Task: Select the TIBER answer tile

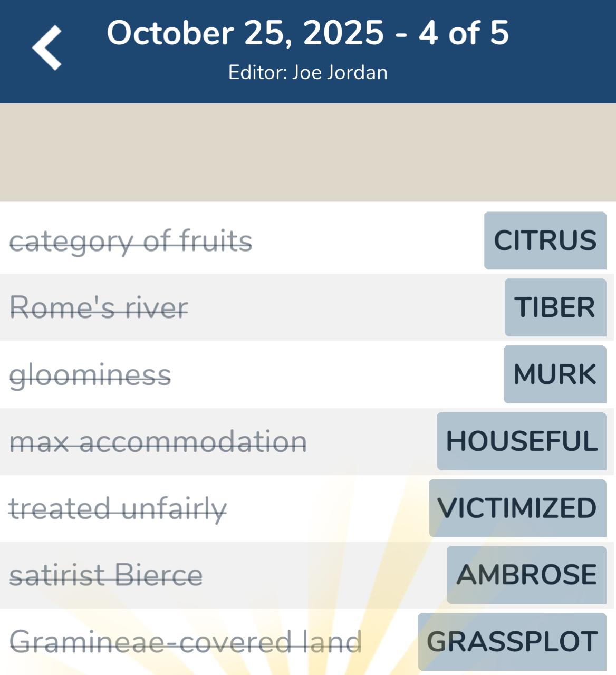Action: [x=555, y=307]
